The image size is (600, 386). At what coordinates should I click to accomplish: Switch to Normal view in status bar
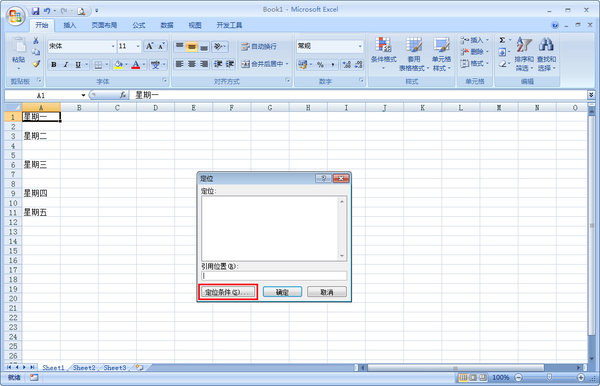pos(463,377)
